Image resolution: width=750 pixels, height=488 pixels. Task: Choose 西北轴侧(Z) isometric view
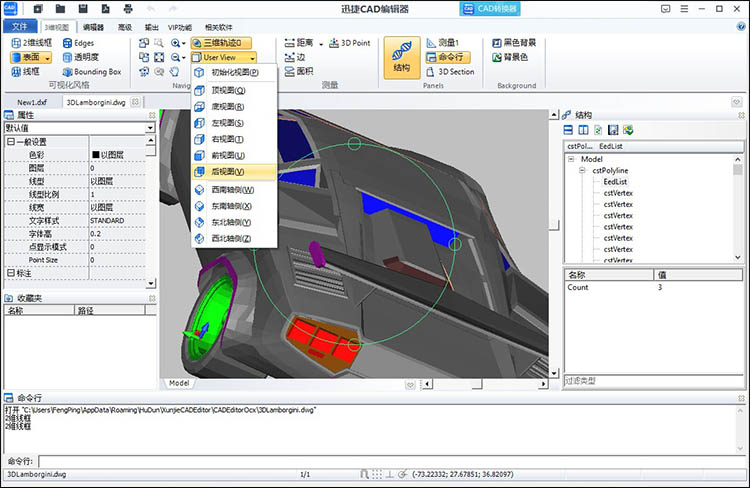[234, 239]
